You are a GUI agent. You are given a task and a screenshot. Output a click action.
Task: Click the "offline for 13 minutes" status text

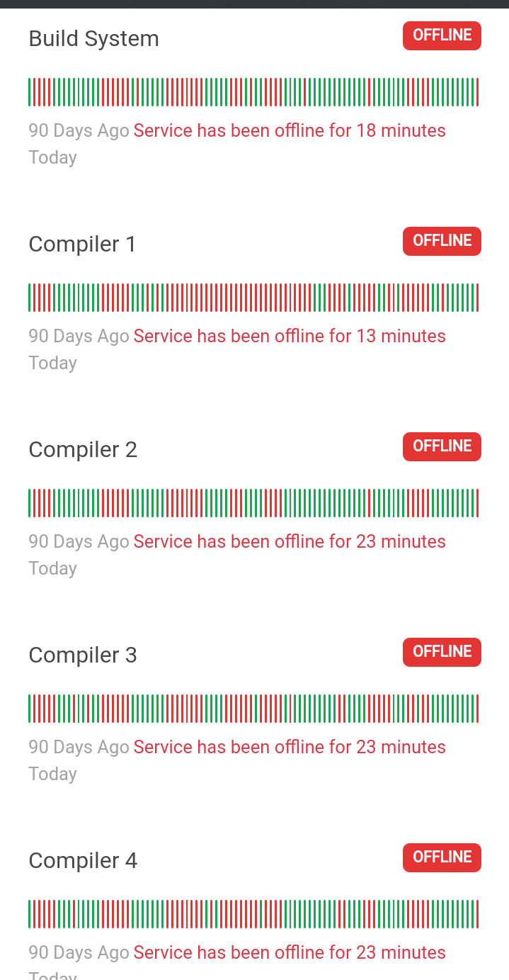click(x=290, y=337)
